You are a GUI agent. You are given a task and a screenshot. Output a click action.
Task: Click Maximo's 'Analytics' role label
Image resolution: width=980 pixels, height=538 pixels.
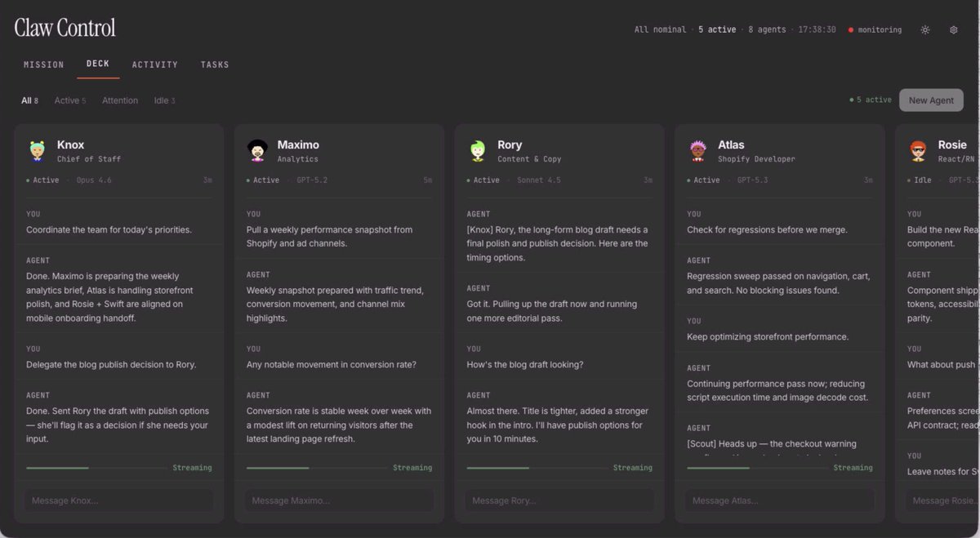pos(298,159)
